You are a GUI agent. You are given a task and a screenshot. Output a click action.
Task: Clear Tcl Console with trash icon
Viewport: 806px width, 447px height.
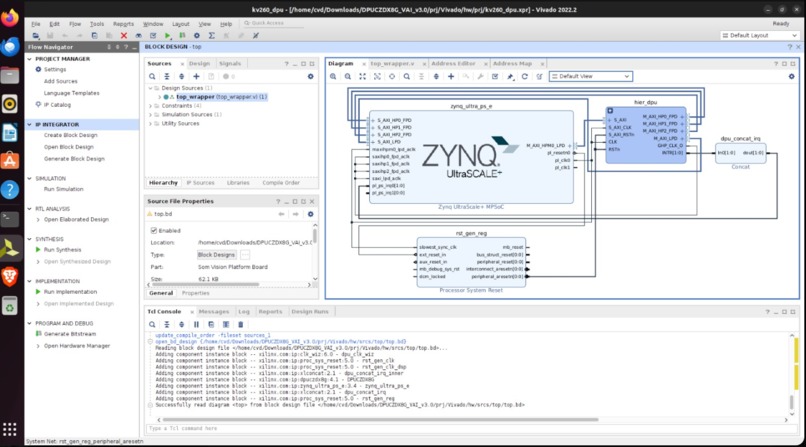pyautogui.click(x=241, y=325)
